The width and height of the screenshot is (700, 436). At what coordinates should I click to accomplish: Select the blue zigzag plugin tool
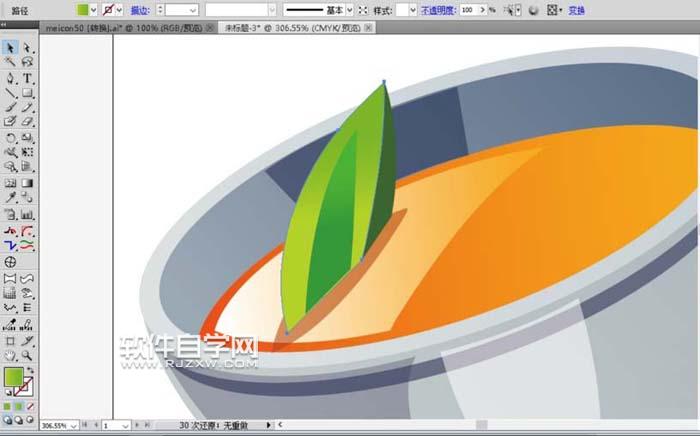point(10,245)
